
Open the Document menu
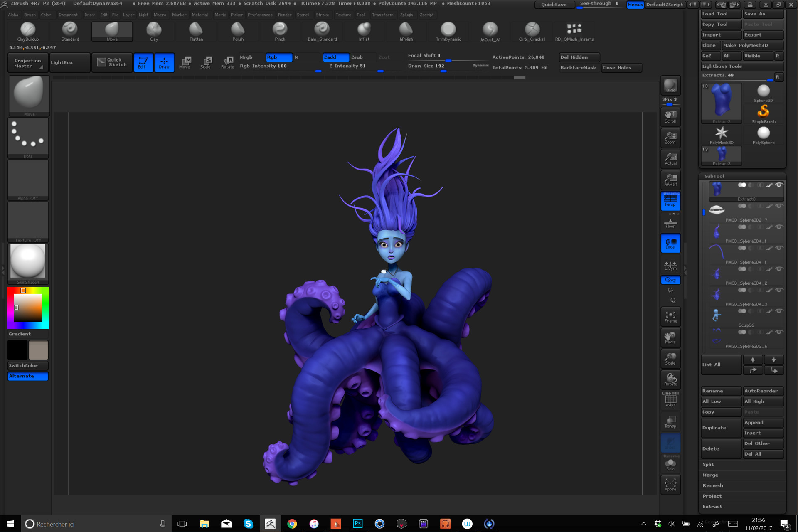pos(68,15)
